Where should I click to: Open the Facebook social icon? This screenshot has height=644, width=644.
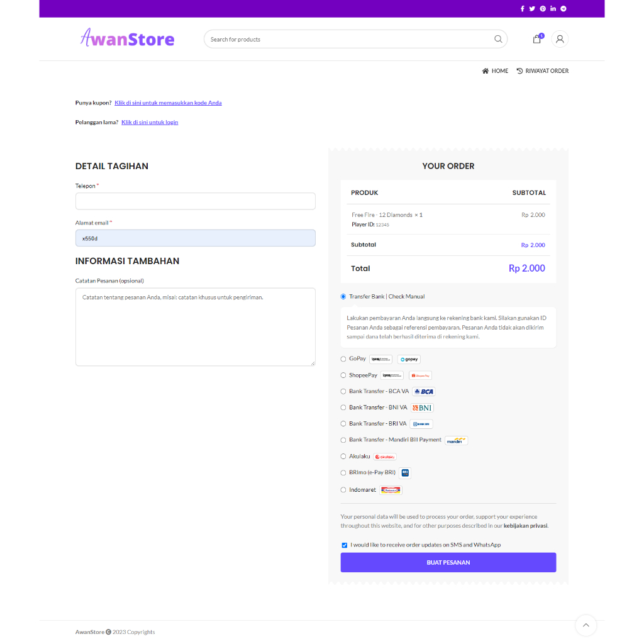click(522, 9)
